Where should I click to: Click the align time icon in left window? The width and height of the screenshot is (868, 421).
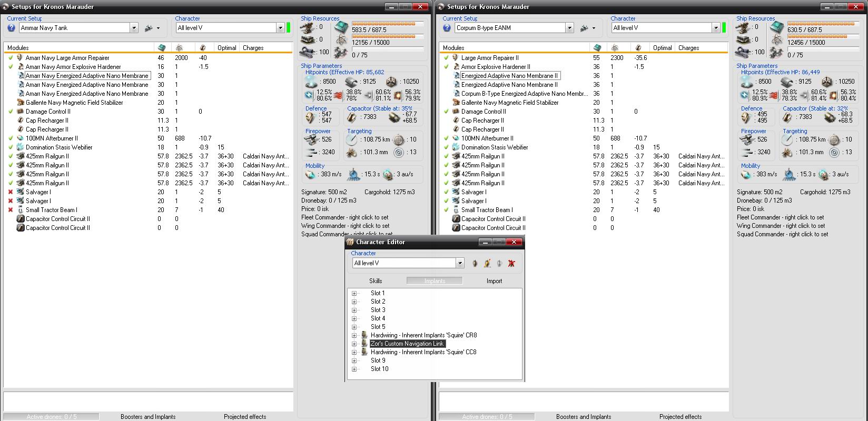point(353,174)
